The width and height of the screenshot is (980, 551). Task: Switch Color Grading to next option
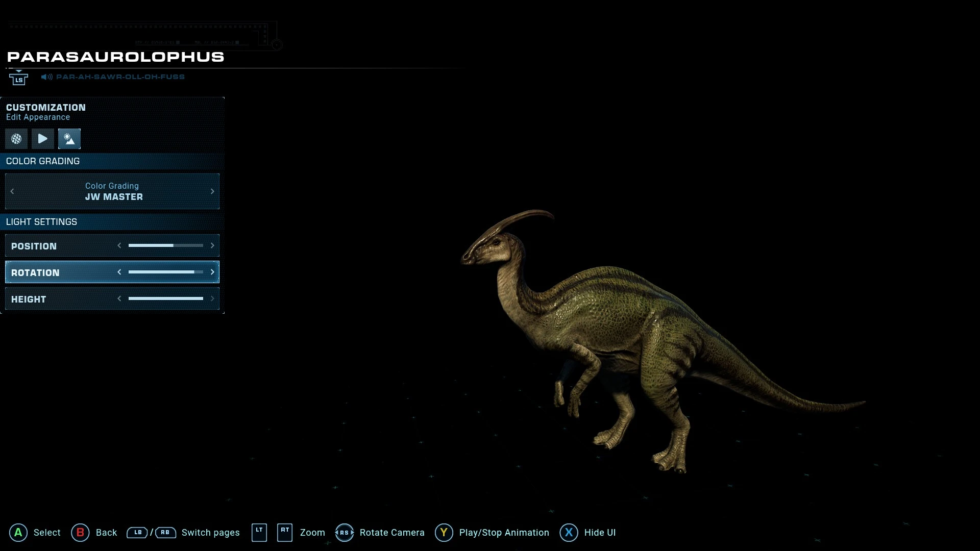pos(212,191)
